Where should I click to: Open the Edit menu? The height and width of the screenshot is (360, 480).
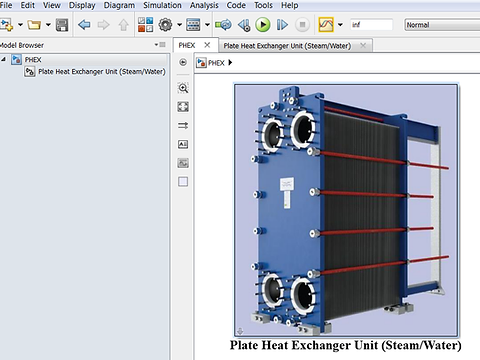(x=28, y=5)
